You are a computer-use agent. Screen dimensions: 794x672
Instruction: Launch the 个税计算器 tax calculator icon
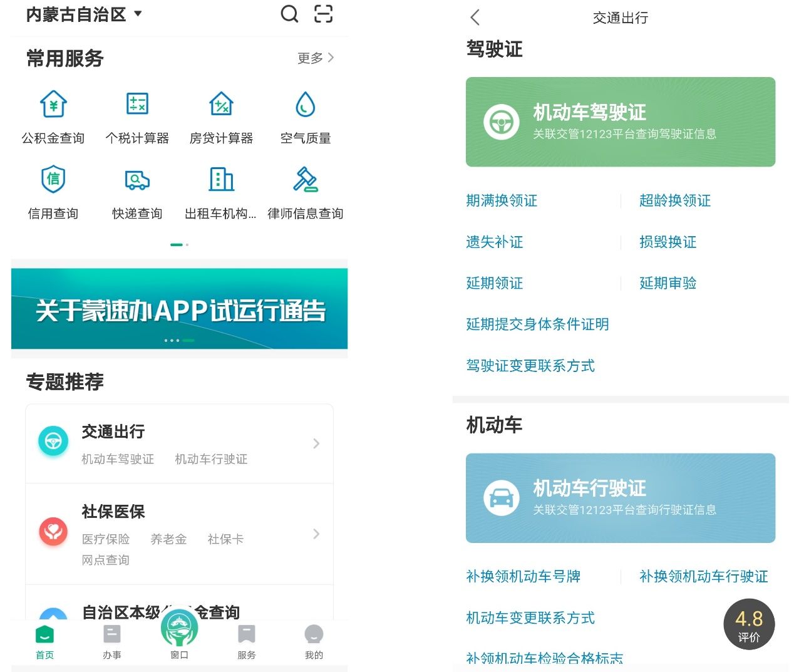[x=137, y=105]
